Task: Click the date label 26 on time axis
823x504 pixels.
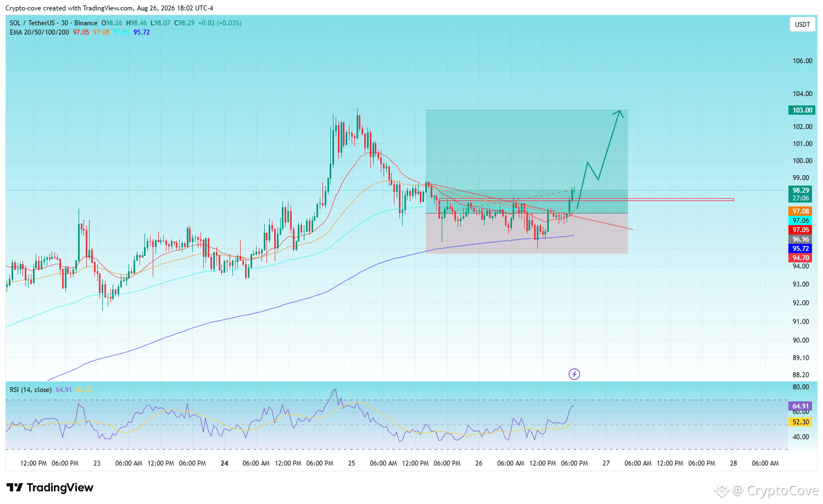Action: 479,463
